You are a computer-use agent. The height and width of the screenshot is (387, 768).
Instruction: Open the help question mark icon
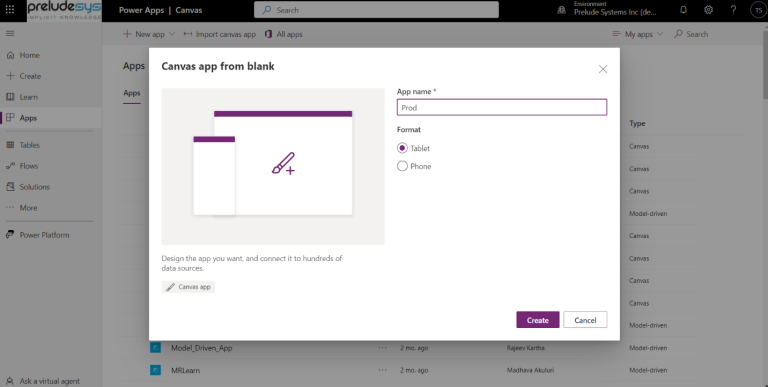pyautogui.click(x=733, y=10)
